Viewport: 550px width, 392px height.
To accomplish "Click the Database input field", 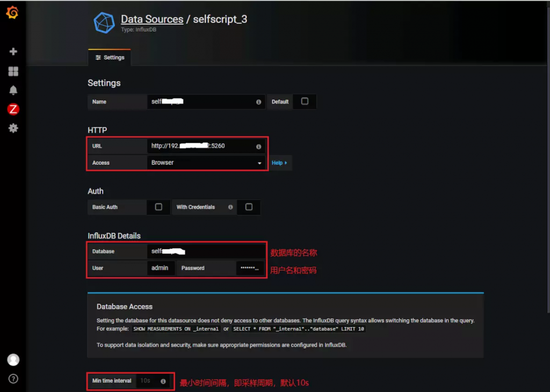I will [x=206, y=251].
